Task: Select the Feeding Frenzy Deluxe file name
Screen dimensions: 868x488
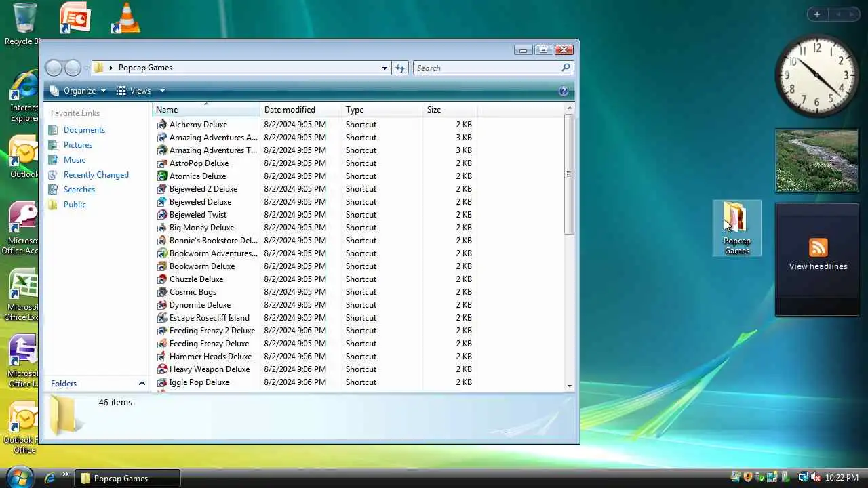Action: click(x=209, y=344)
